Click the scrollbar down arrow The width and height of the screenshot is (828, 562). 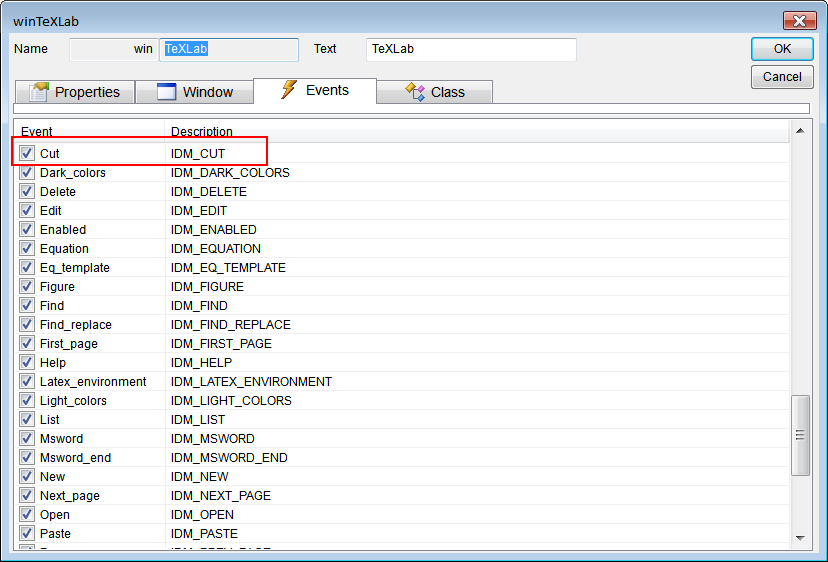coord(800,538)
